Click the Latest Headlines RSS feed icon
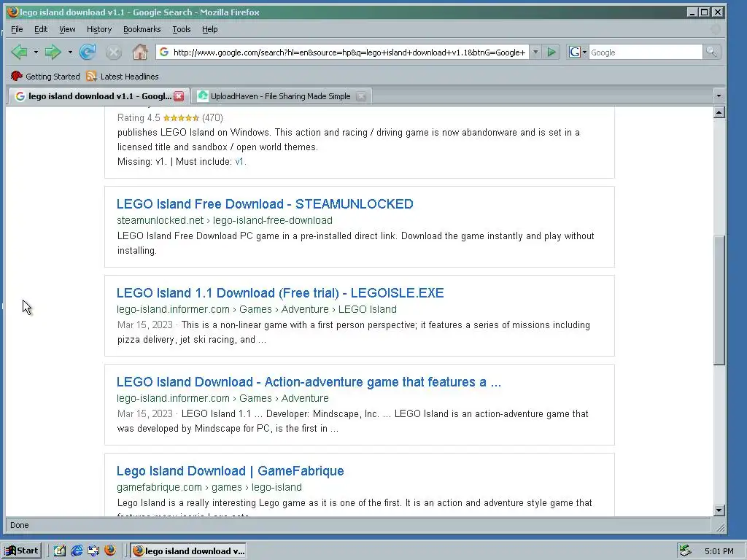The width and height of the screenshot is (747, 560). pos(91,76)
